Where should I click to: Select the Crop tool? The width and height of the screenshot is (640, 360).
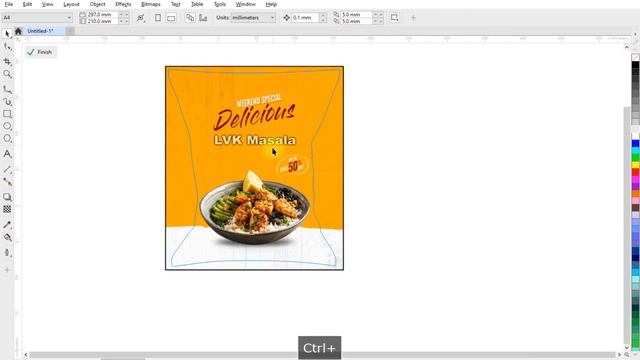pyautogui.click(x=7, y=61)
